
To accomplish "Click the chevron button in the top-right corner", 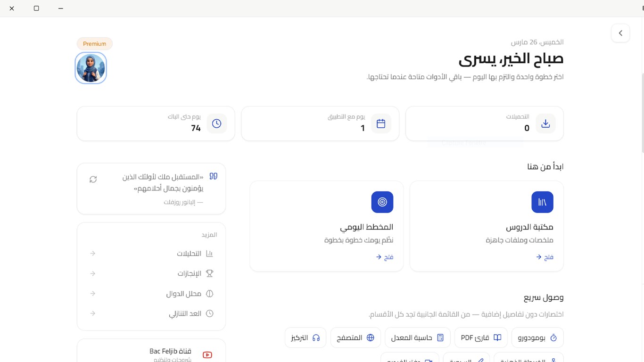I will (x=620, y=33).
